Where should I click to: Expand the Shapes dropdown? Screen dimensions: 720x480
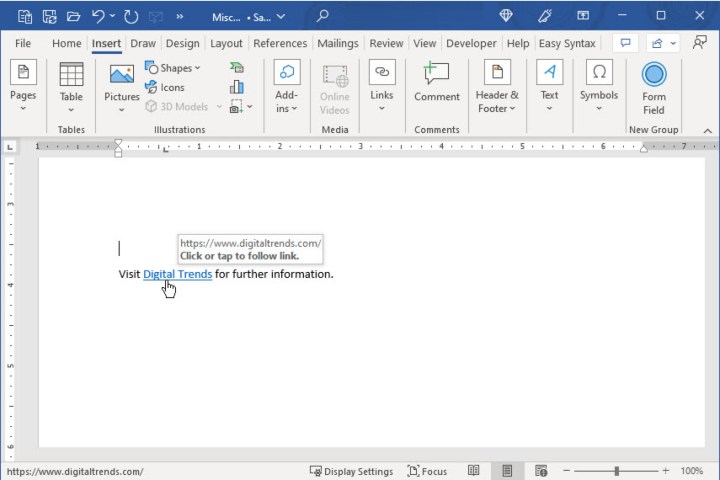click(173, 68)
